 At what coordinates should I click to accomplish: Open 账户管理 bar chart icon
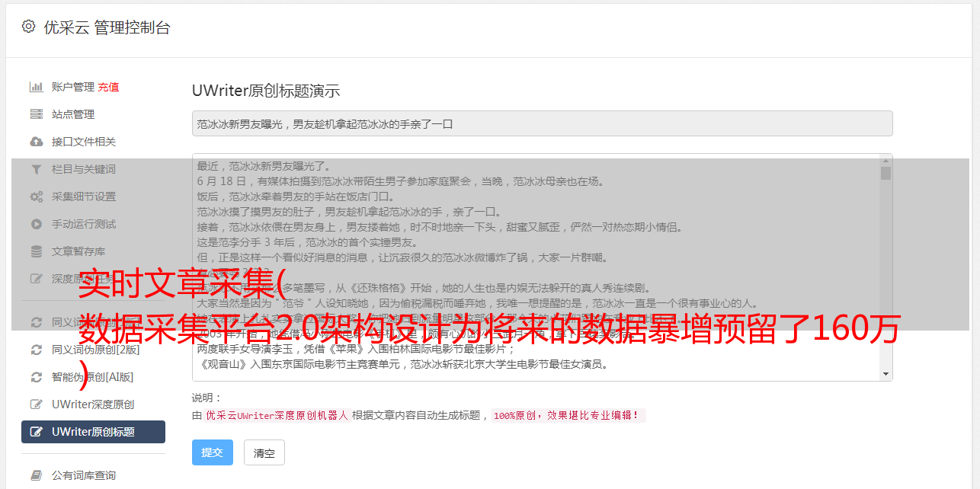coord(36,87)
